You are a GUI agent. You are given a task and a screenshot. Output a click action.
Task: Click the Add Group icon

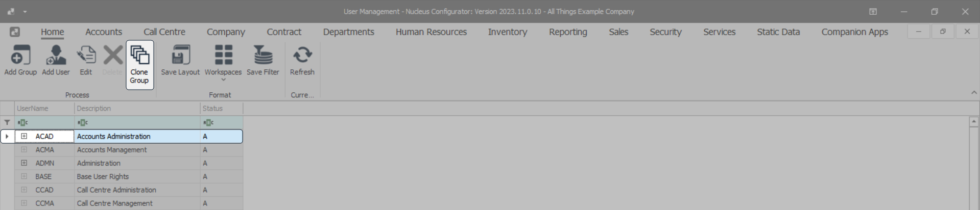click(20, 55)
